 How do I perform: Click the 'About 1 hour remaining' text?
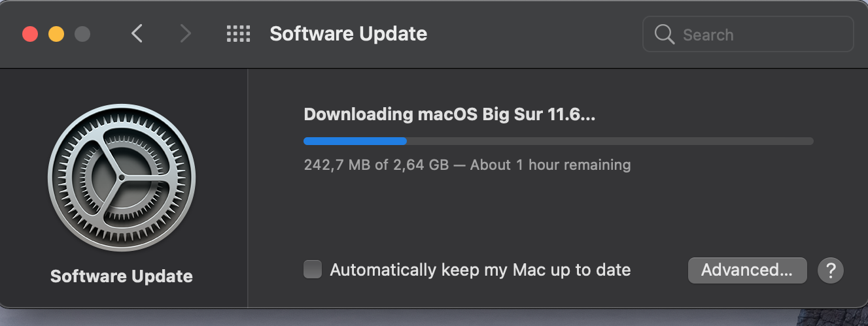click(x=550, y=165)
